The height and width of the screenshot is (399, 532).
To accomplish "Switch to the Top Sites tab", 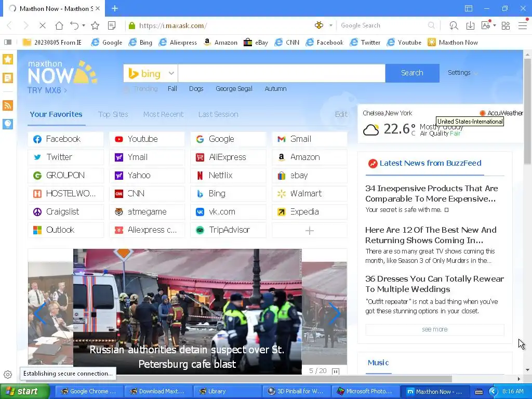I will pyautogui.click(x=113, y=114).
